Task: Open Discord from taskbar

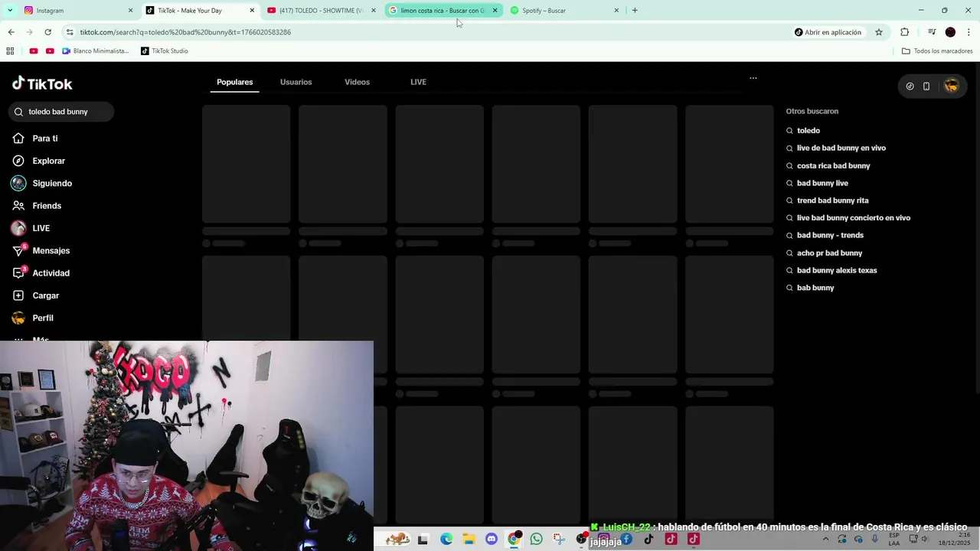Action: (492, 540)
